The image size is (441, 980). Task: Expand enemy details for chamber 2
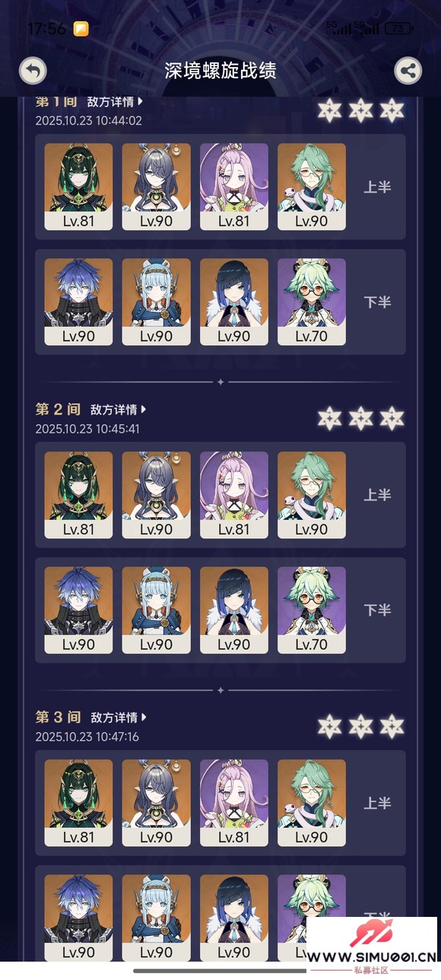click(x=118, y=409)
